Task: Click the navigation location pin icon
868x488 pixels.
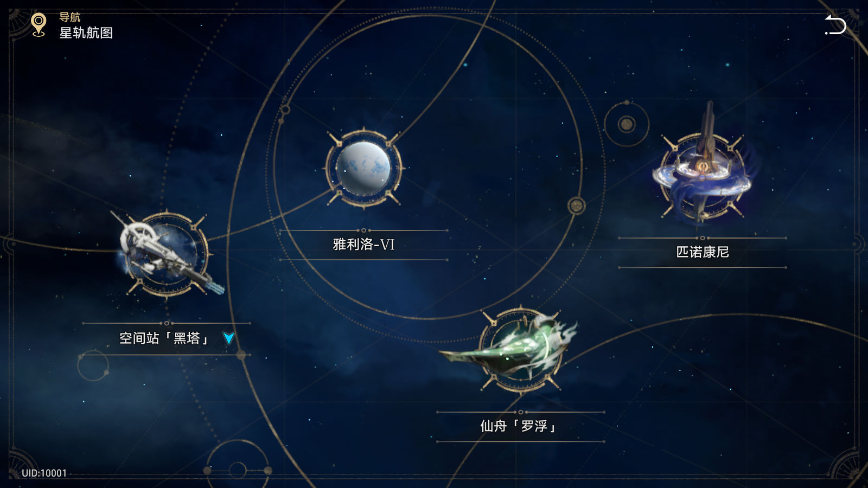Action: [x=38, y=25]
